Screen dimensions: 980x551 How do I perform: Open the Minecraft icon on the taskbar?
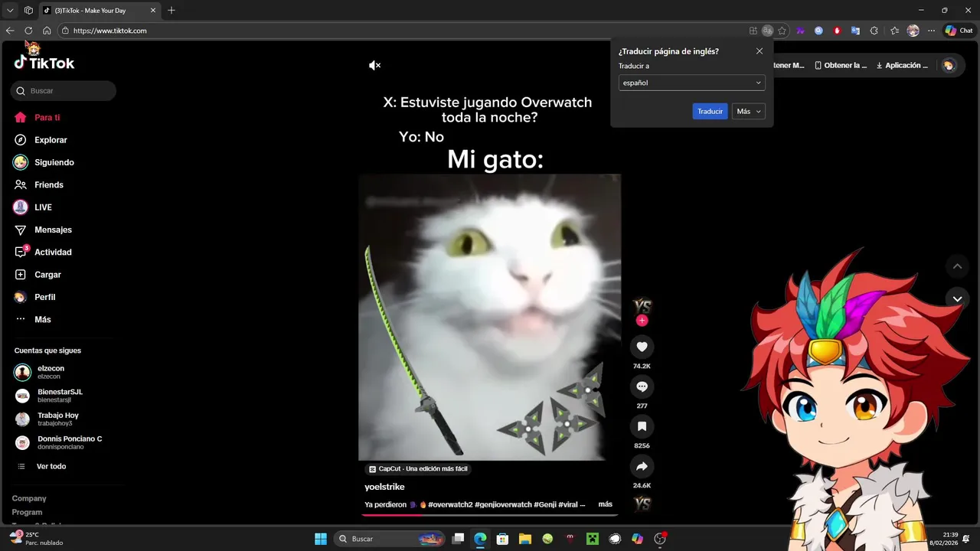pyautogui.click(x=591, y=539)
